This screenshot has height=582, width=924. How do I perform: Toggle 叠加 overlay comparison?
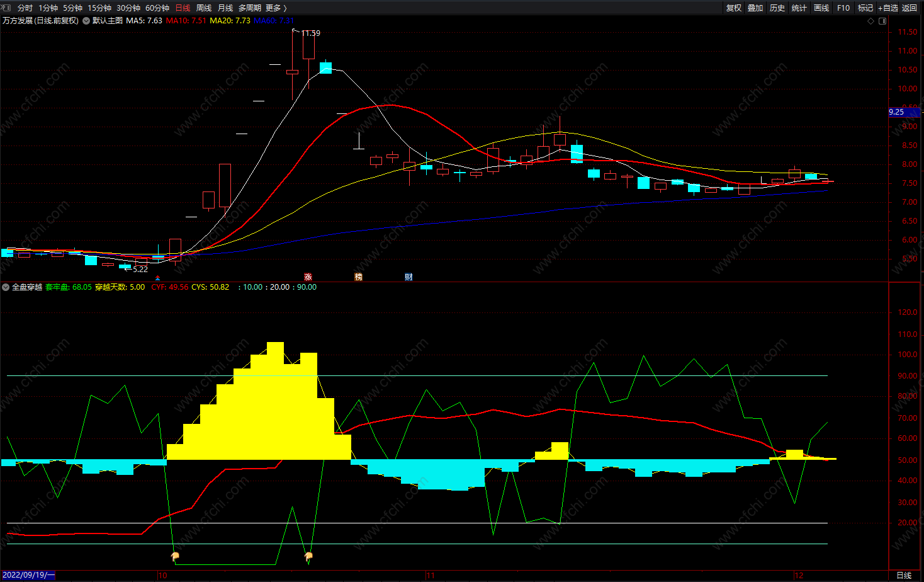(755, 8)
